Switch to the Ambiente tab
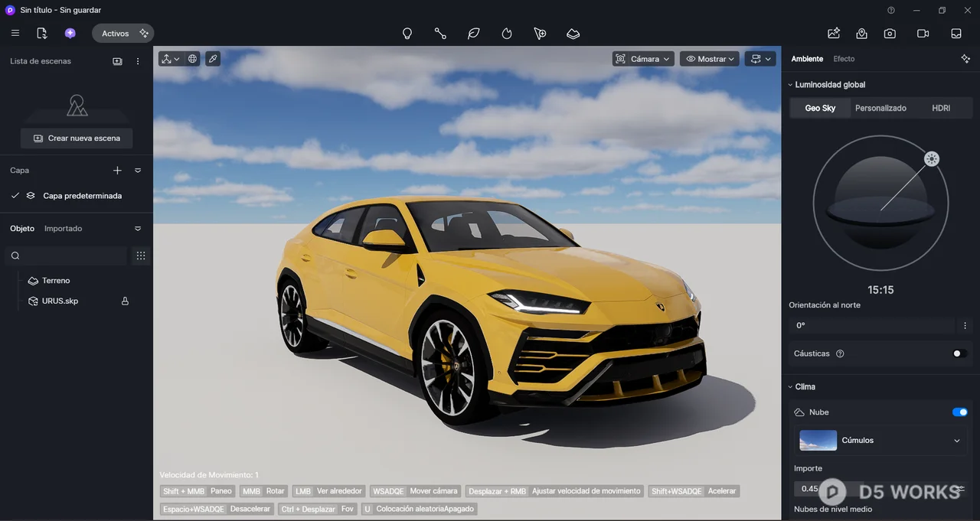980x521 pixels. tap(807, 59)
